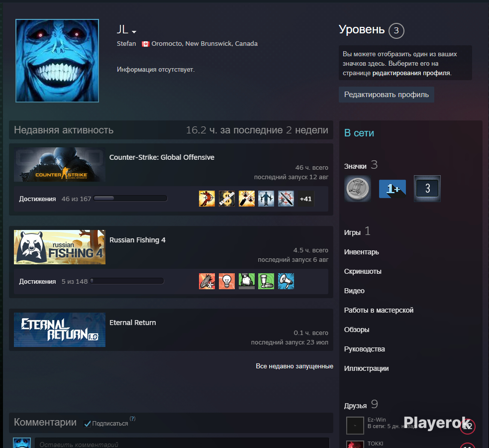Open the Russian Fishing 4 game banner
The image size is (489, 448).
tap(60, 247)
